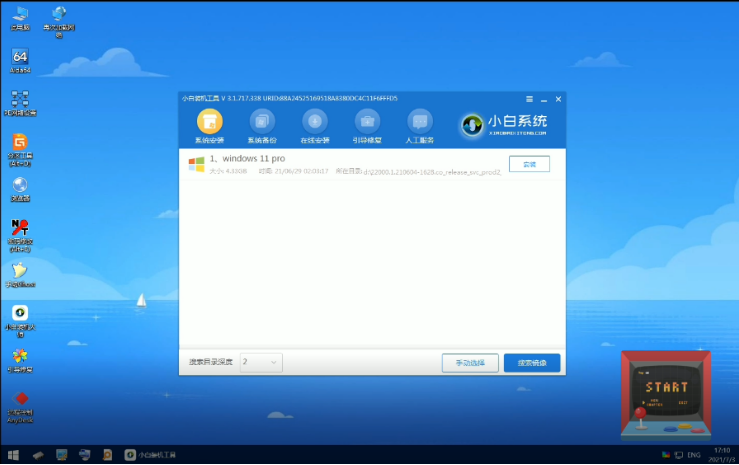Click the 小白系统 logo
This screenshot has width=739, height=465.
[x=505, y=124]
